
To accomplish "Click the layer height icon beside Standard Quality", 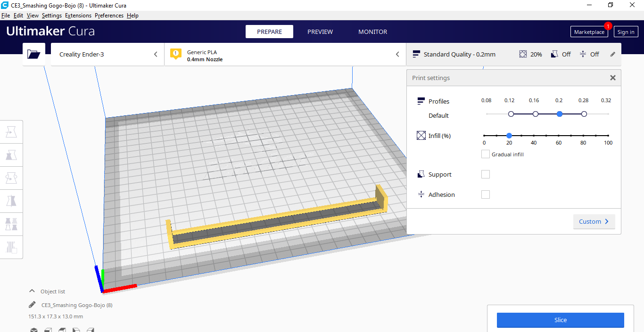I will 416,54.
